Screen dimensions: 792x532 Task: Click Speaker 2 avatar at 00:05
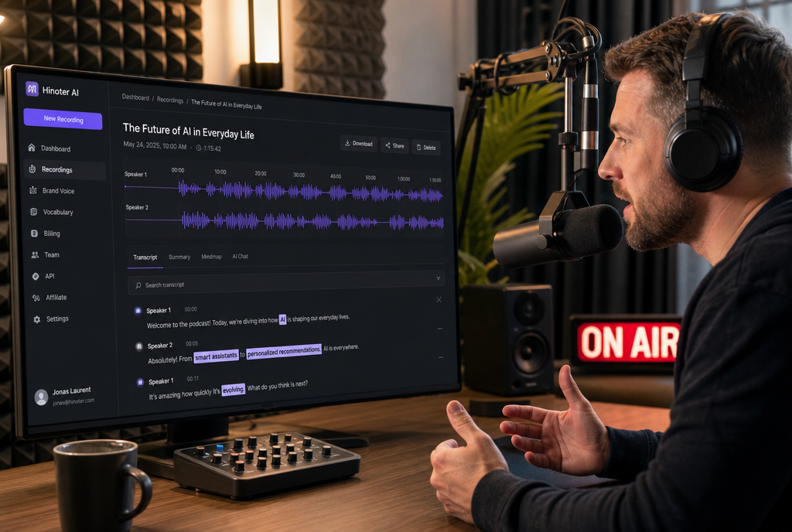click(139, 346)
